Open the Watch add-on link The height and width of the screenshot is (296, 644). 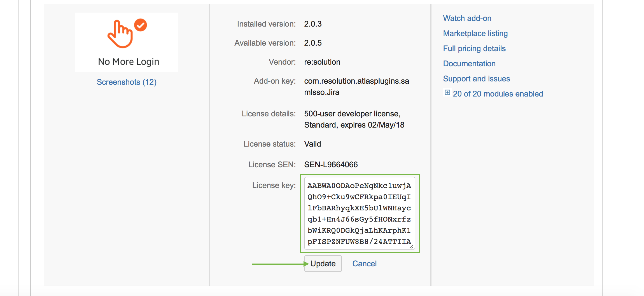[467, 18]
